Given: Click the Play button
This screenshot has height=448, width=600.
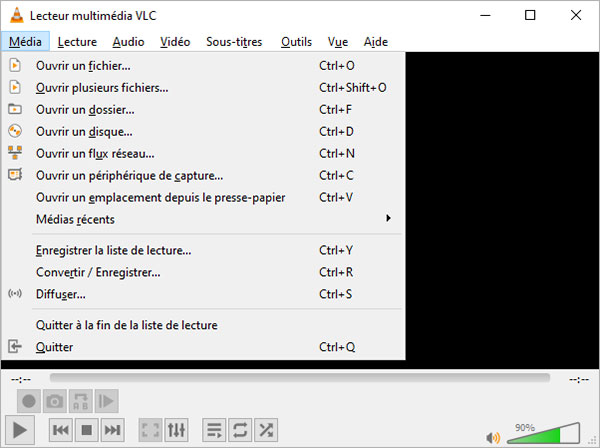Looking at the screenshot, I should (x=20, y=430).
